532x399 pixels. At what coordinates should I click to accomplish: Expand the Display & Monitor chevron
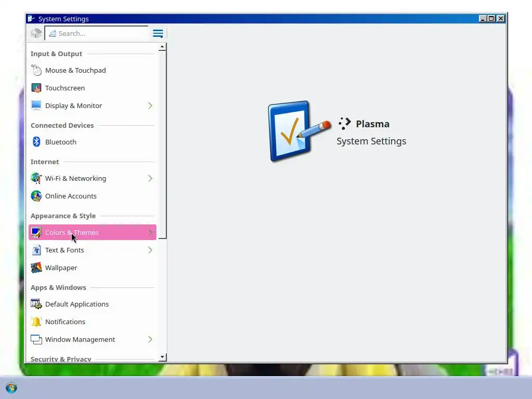[x=150, y=105]
